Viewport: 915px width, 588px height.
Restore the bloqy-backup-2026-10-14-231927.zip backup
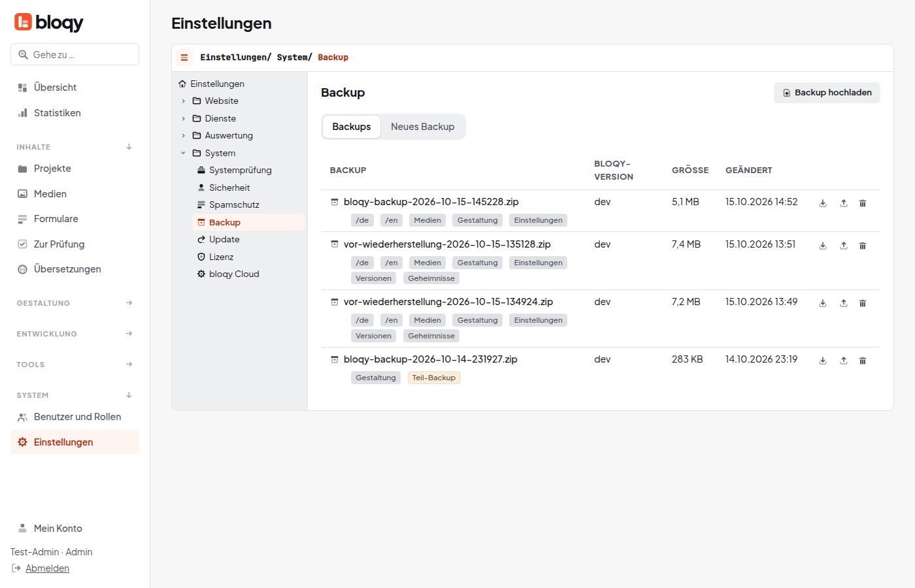click(844, 361)
